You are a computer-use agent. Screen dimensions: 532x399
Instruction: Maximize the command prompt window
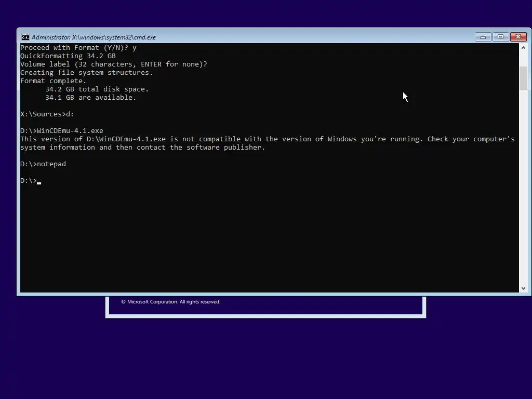500,37
